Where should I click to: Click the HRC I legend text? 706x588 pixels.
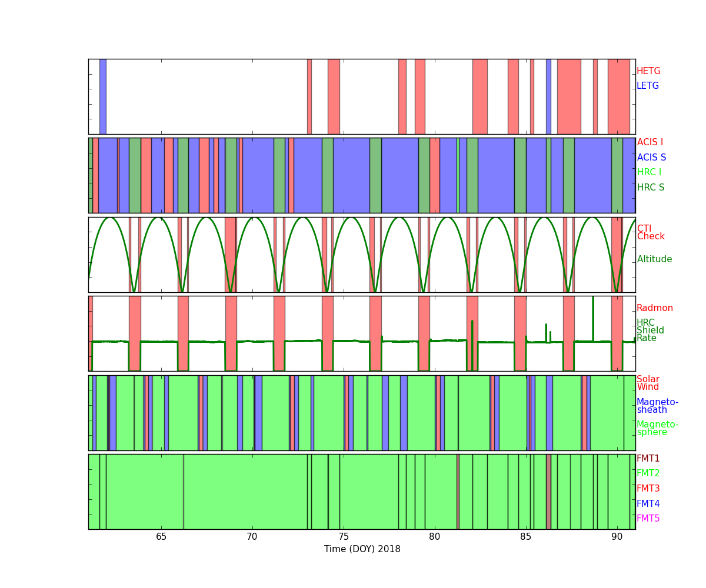click(648, 172)
